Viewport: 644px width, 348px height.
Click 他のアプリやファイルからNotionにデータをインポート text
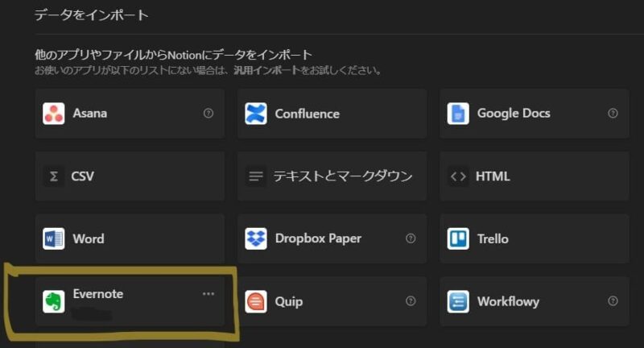click(x=173, y=55)
